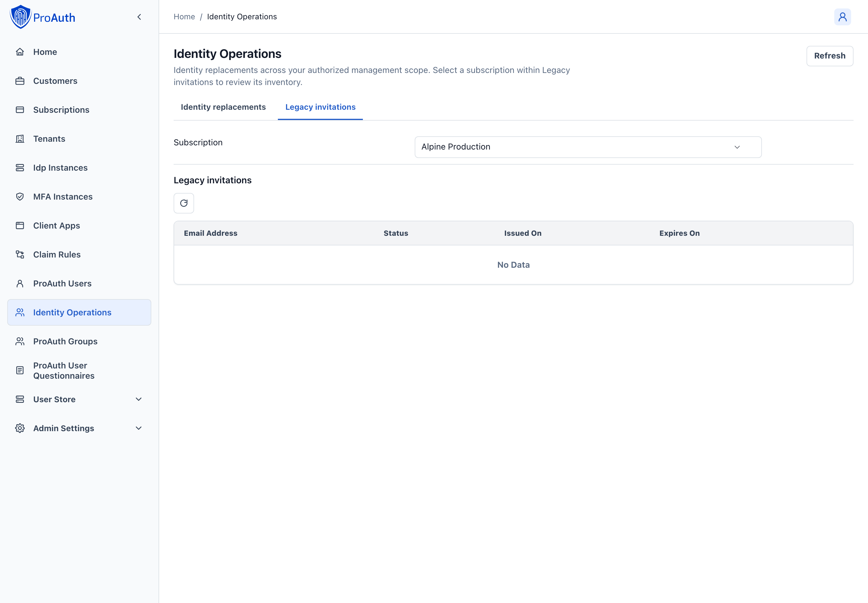Expand the User Store chevron

[x=139, y=399]
